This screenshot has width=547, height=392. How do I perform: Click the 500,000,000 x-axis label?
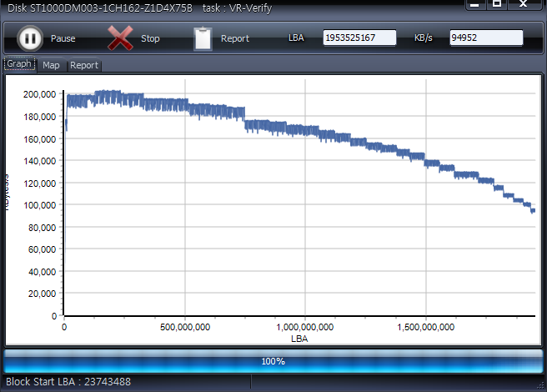click(x=185, y=327)
